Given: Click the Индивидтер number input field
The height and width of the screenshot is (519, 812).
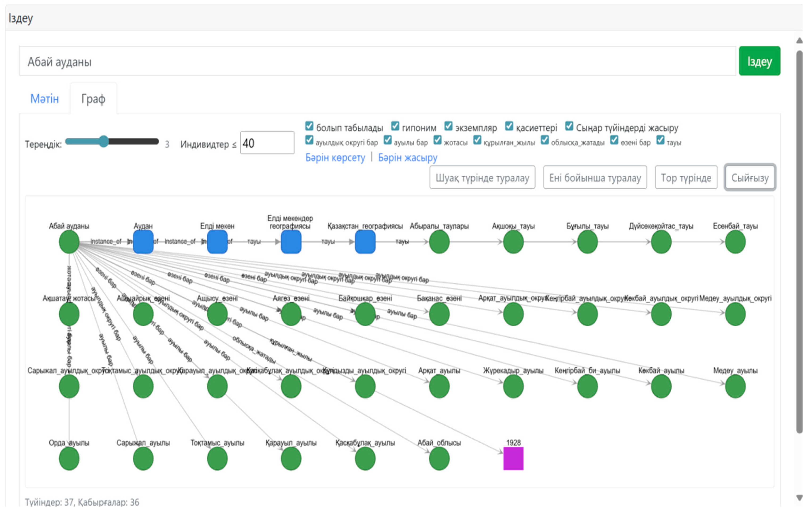Looking at the screenshot, I should (267, 143).
